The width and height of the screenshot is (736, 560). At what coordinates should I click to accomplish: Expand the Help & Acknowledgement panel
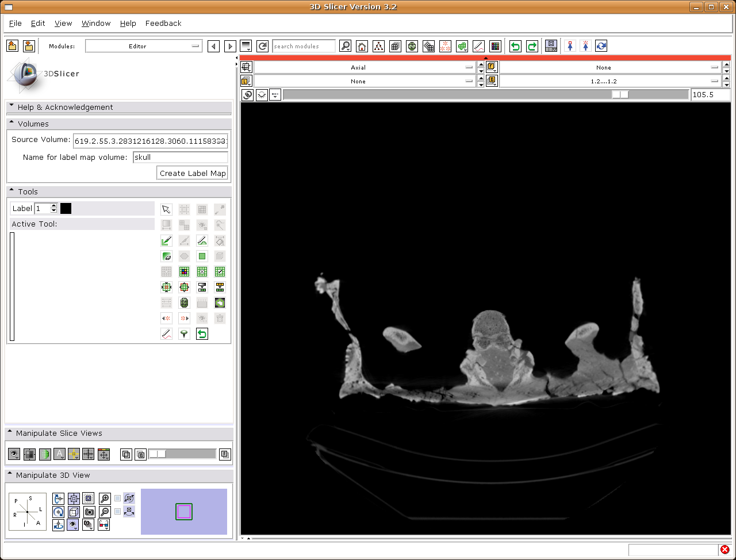[x=118, y=107]
